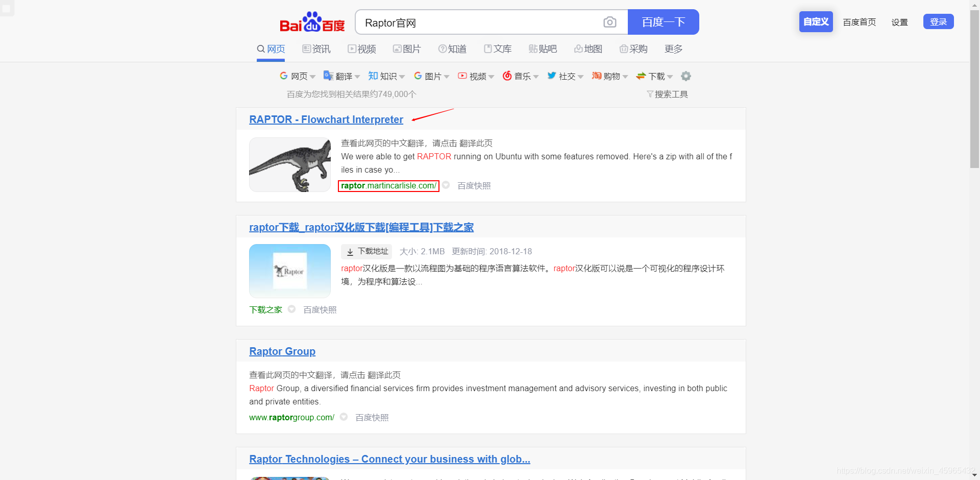This screenshot has width=980, height=480.
Task: Click the 音乐 music filter icon
Action: coord(507,76)
